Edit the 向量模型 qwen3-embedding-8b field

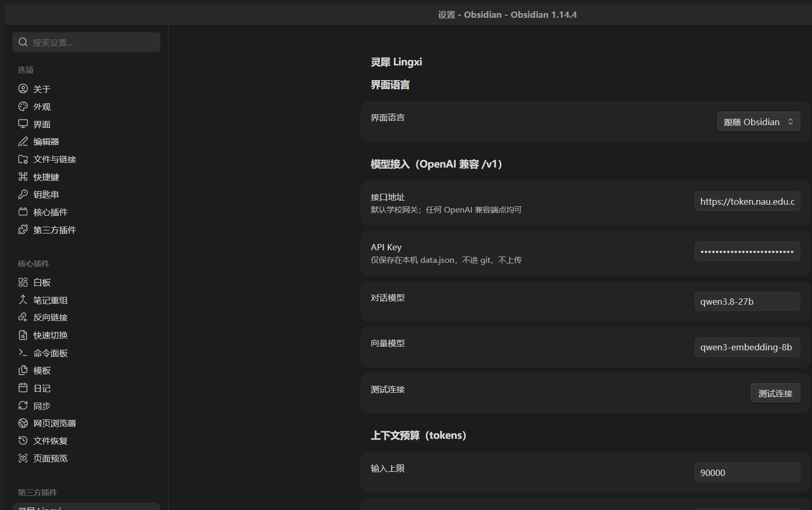tap(747, 347)
